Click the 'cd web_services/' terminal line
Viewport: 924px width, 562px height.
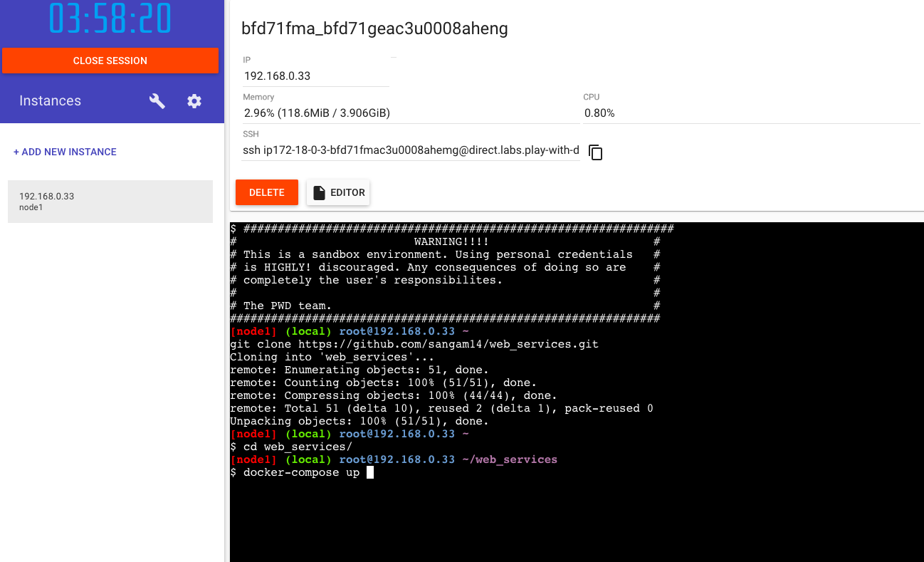pyautogui.click(x=291, y=447)
